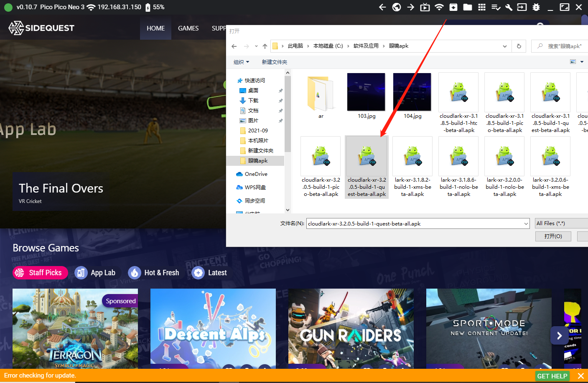Click the refresh button in address bar

point(519,46)
